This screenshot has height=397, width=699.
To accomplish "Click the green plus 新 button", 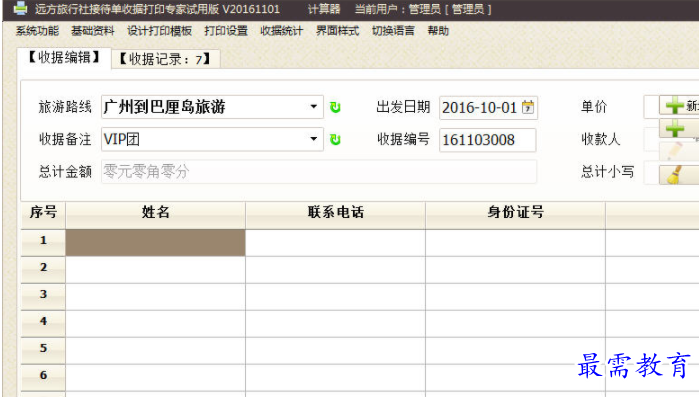I will coord(679,106).
